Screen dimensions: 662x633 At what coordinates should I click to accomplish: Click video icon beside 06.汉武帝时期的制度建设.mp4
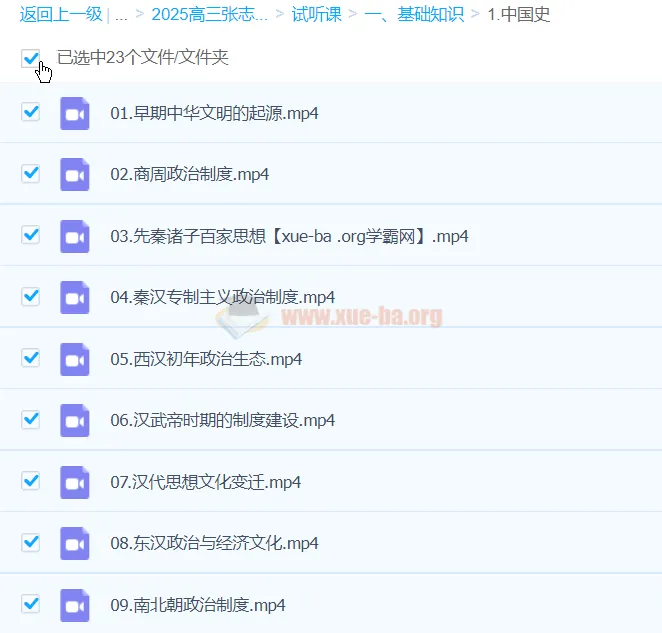75,420
